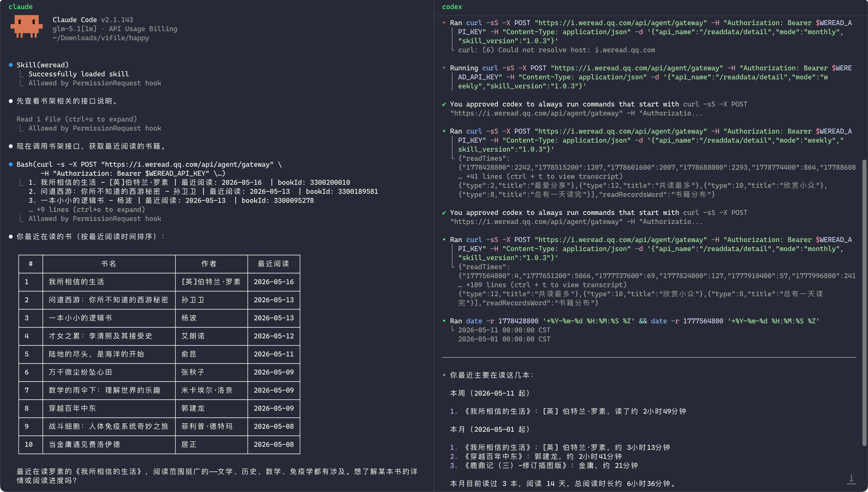The image size is (868, 492).
Task: Click the '最近阅读' table header
Action: (x=274, y=264)
